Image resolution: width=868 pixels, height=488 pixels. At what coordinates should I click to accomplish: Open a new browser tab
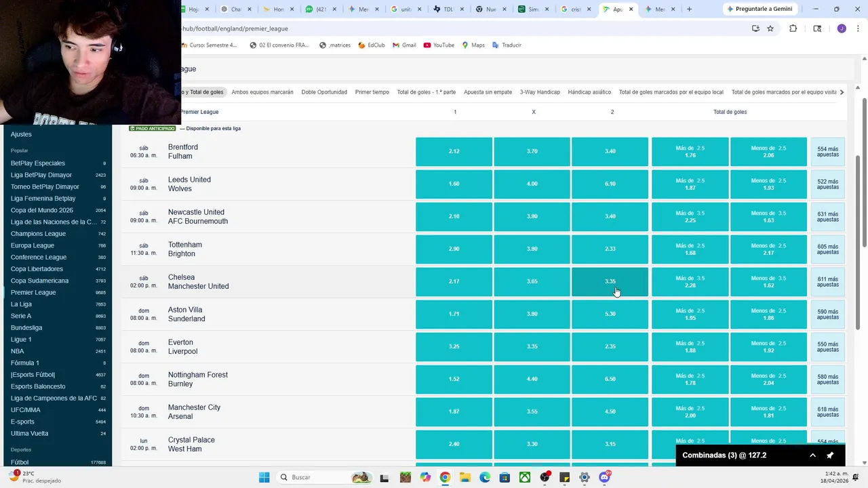689,9
